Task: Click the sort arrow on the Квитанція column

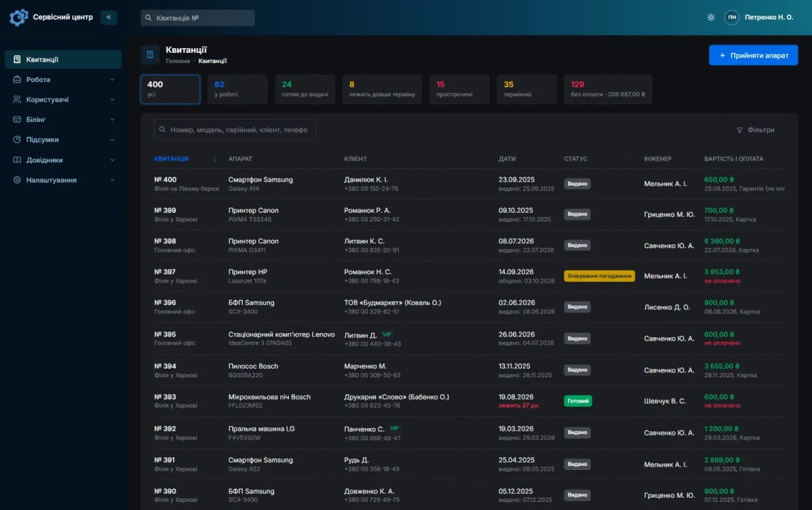Action: coord(215,159)
